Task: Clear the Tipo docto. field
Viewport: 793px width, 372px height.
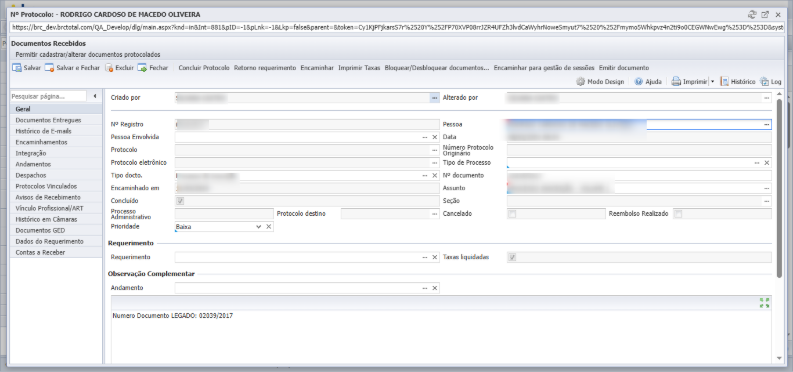Action: pyautogui.click(x=434, y=175)
